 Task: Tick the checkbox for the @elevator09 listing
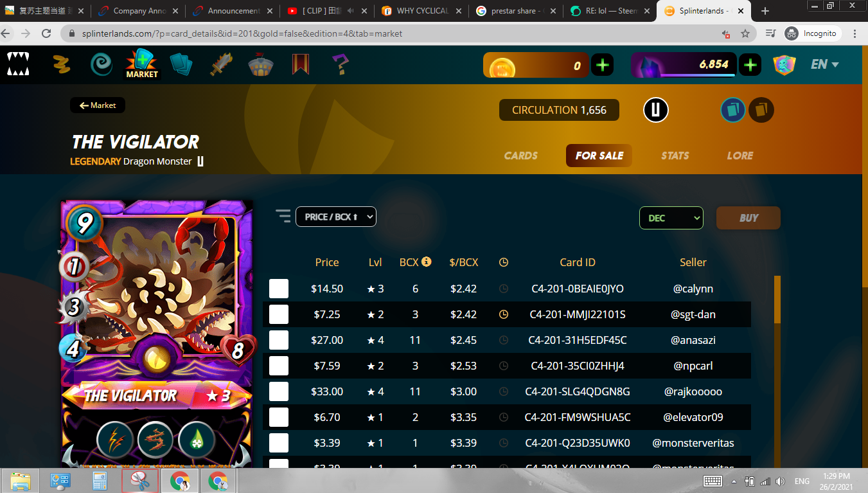279,417
